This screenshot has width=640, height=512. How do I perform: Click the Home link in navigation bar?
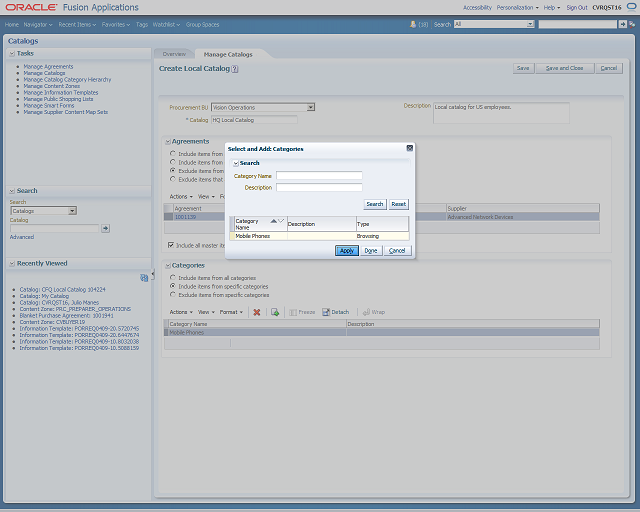[x=12, y=24]
